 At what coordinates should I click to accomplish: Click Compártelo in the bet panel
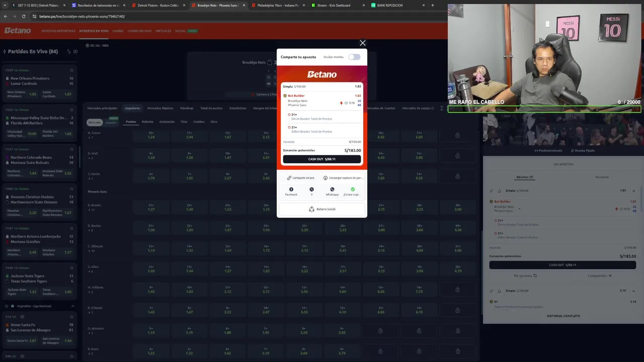pyautogui.click(x=600, y=276)
